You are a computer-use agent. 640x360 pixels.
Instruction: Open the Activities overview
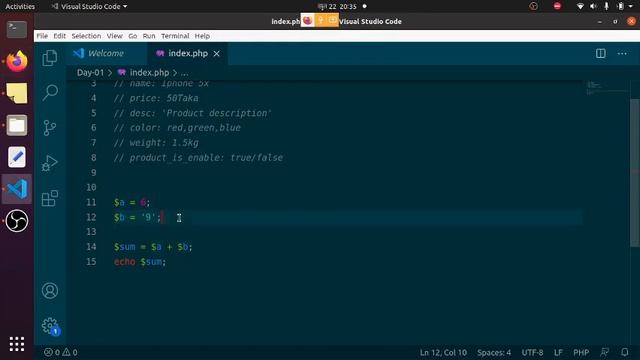20,6
